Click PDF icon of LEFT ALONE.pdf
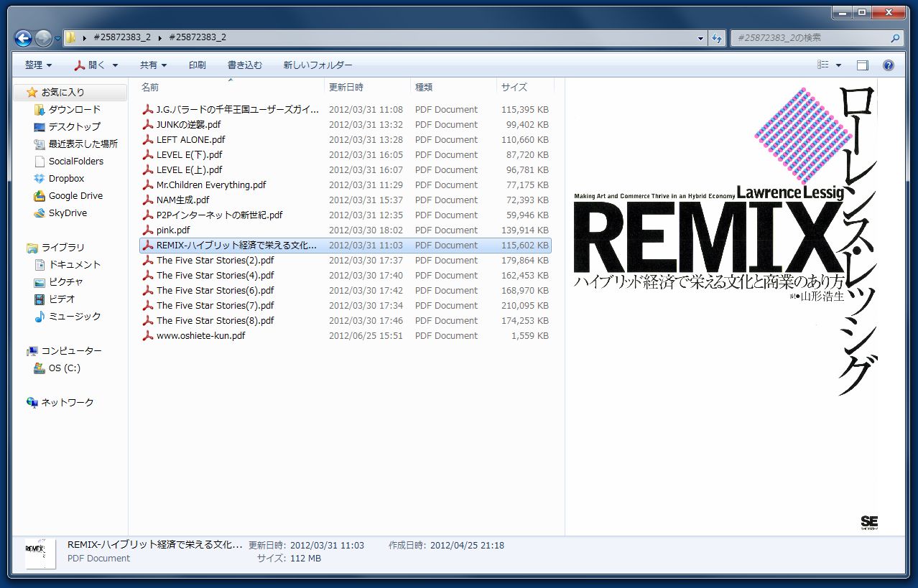 [x=148, y=139]
